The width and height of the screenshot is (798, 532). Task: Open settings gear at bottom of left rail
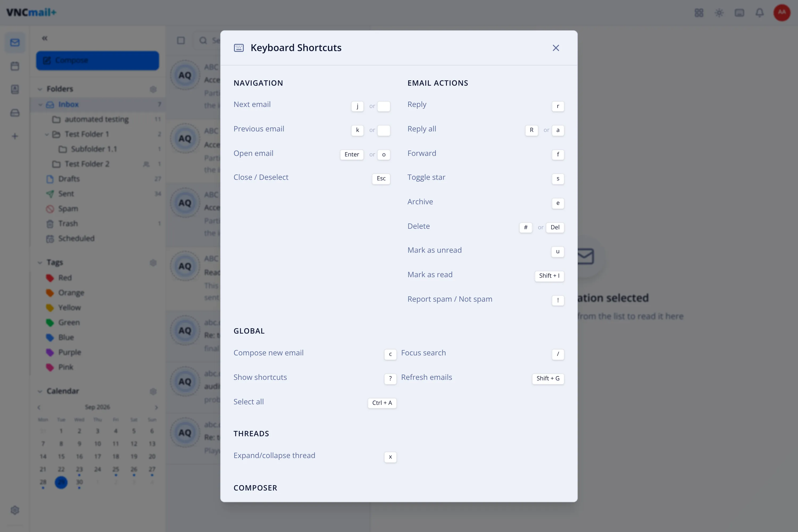(15, 510)
